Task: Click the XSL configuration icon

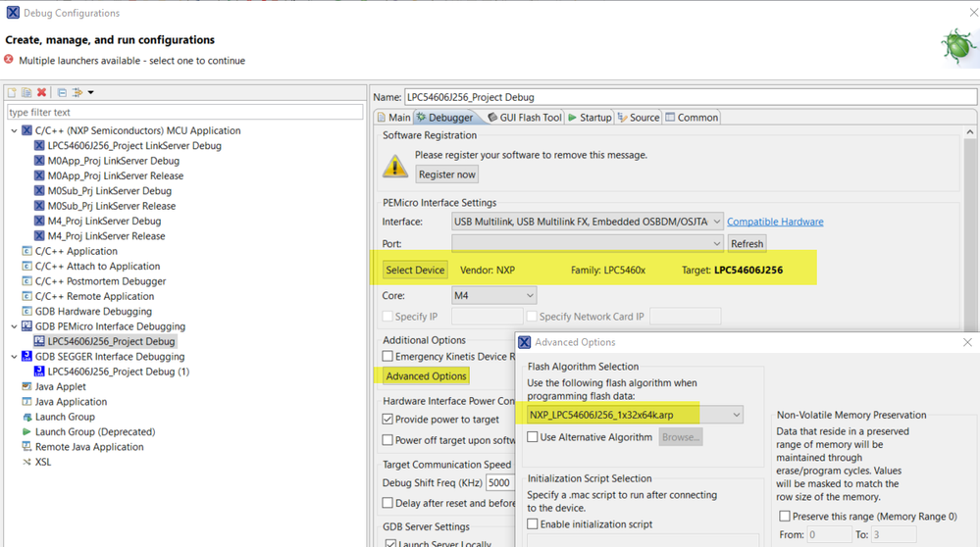Action: 26,462
